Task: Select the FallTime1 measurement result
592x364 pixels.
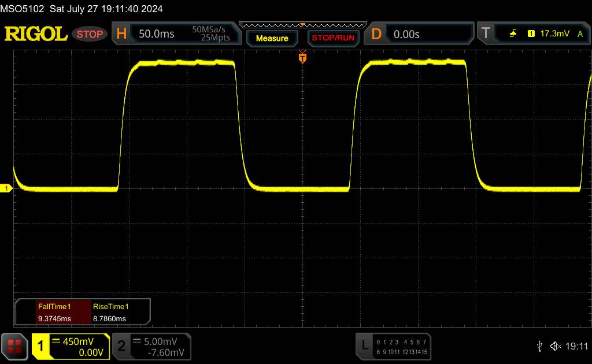Action: pyautogui.click(x=53, y=312)
